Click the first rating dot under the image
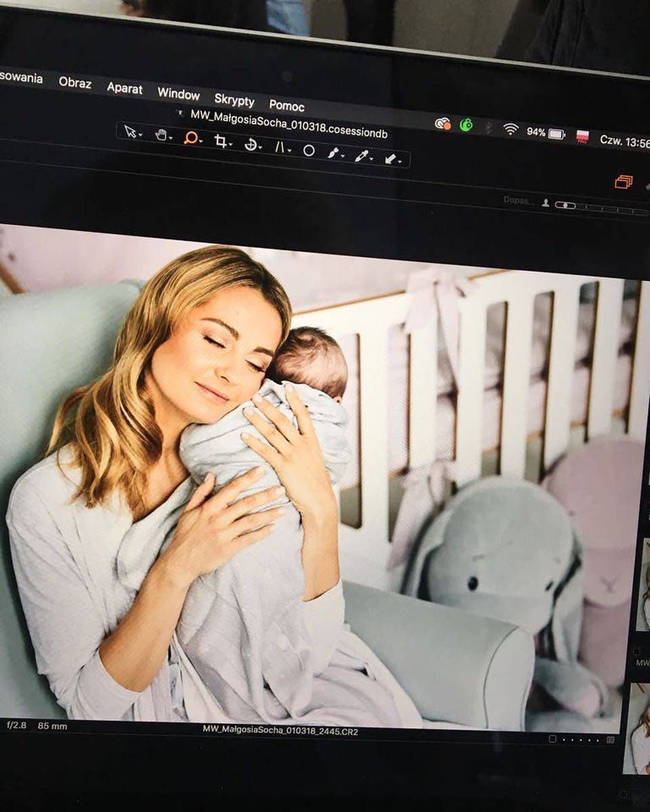The width and height of the screenshot is (650, 812). click(565, 740)
